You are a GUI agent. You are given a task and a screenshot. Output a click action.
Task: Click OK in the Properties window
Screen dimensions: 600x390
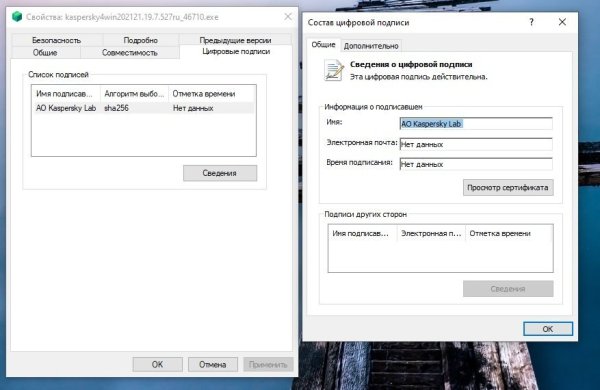(157, 364)
